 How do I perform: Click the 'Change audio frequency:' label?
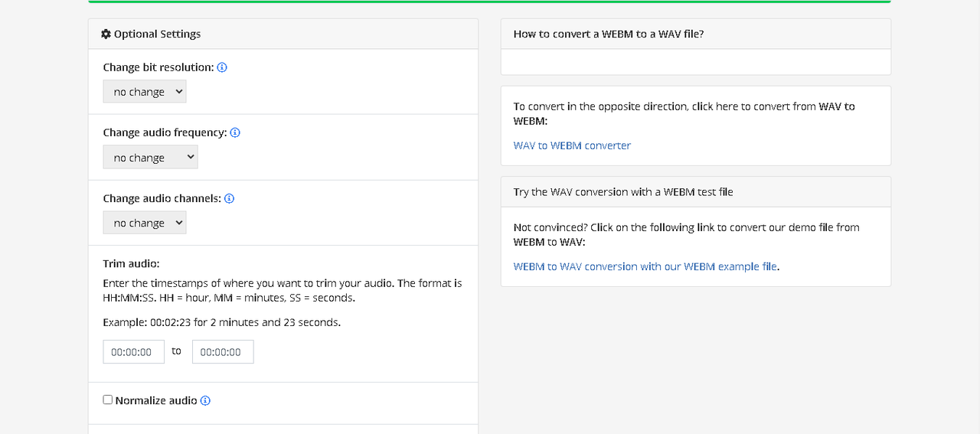[x=165, y=132]
